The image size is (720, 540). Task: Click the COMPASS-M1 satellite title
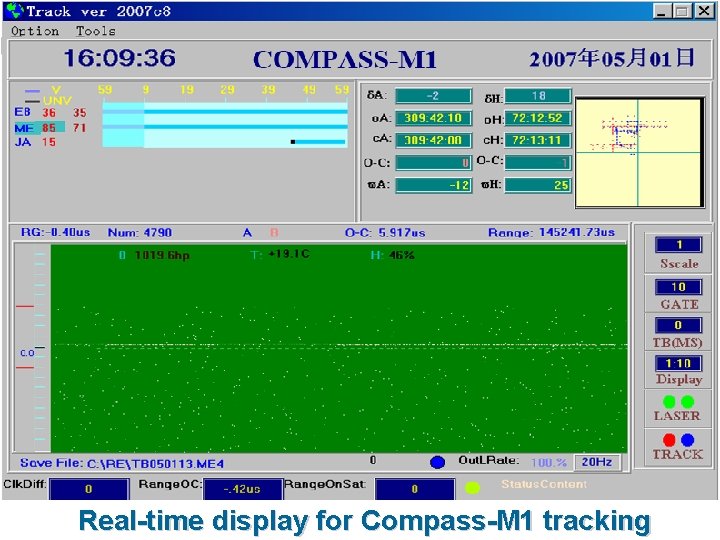(x=345, y=60)
